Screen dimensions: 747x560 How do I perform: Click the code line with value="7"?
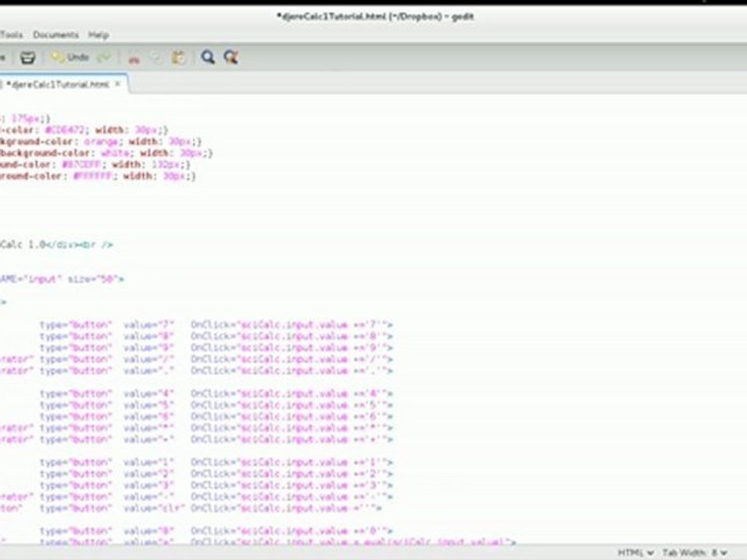(x=216, y=325)
